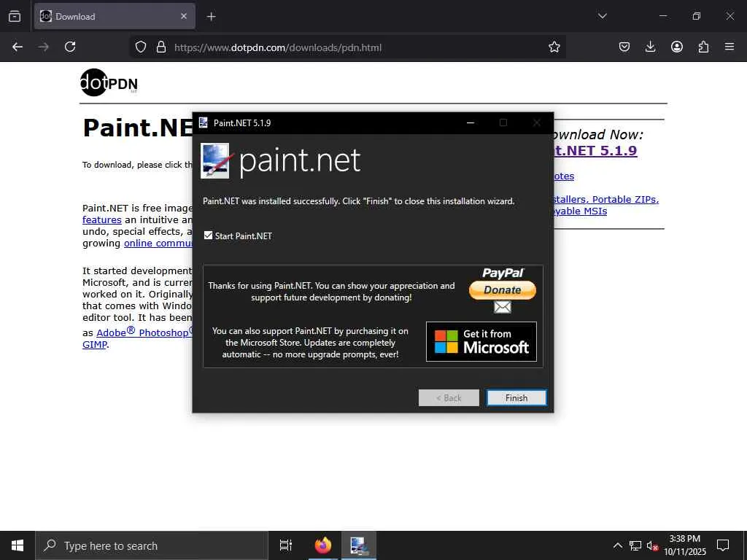Image resolution: width=747 pixels, height=560 pixels.
Task: Click the envelope icon under Donate
Action: click(503, 307)
